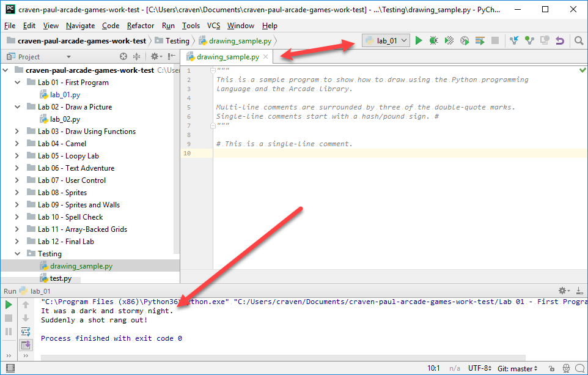Click the profile run icon in toolbar
This screenshot has height=375, width=588.
tap(465, 40)
